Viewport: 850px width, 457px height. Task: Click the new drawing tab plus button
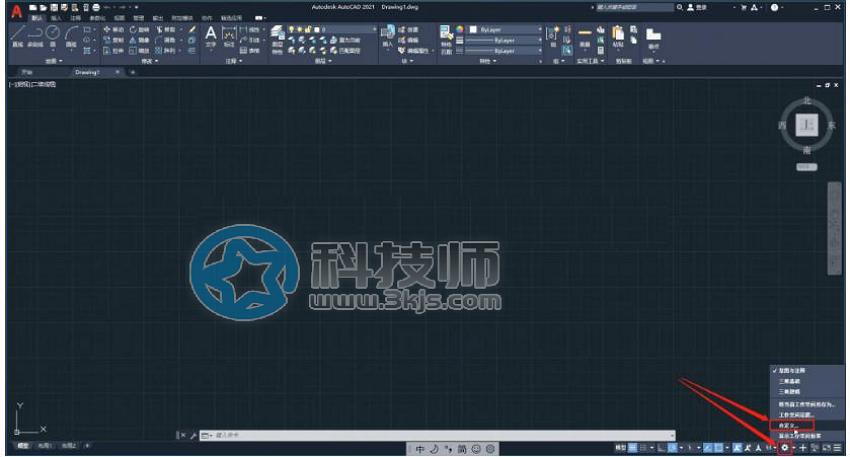pos(132,72)
